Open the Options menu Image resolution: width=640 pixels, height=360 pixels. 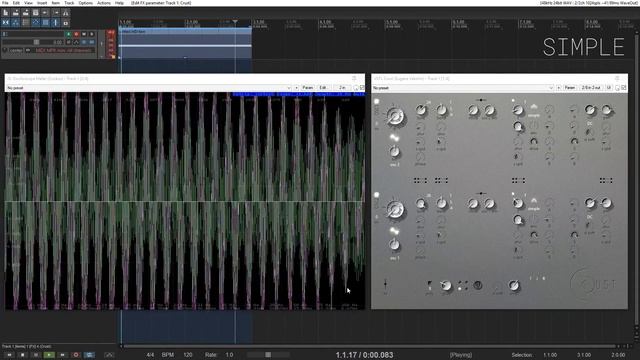(x=85, y=3)
